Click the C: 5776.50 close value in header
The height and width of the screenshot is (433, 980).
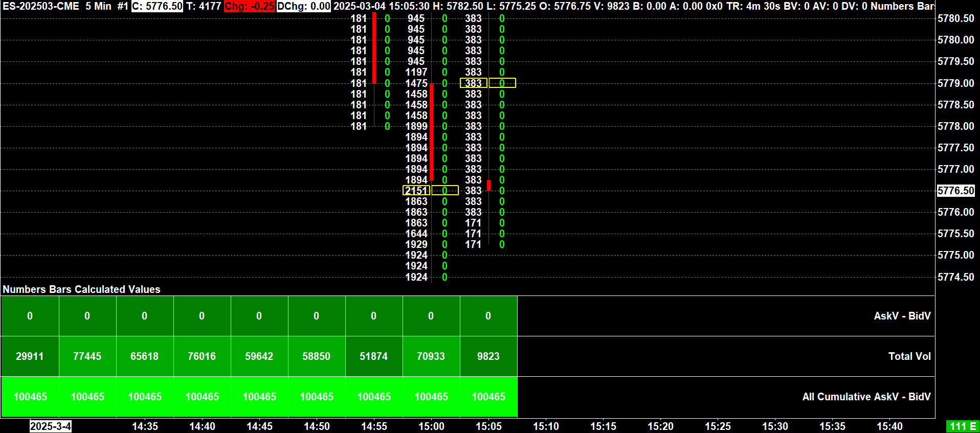[158, 6]
